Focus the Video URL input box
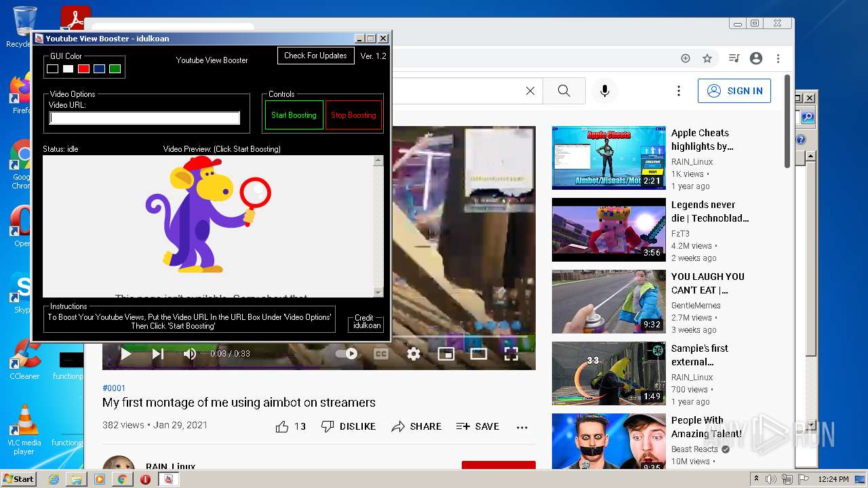Image resolution: width=868 pixels, height=488 pixels. (144, 118)
